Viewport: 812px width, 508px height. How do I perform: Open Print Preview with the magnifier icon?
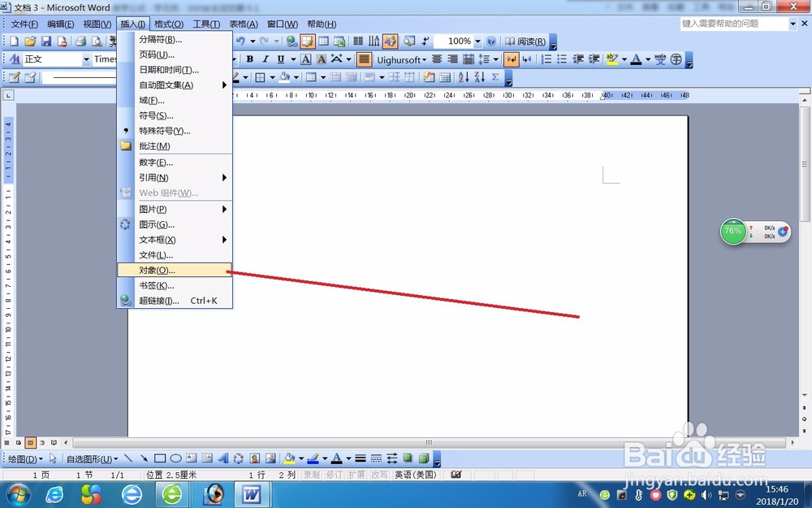coord(97,41)
